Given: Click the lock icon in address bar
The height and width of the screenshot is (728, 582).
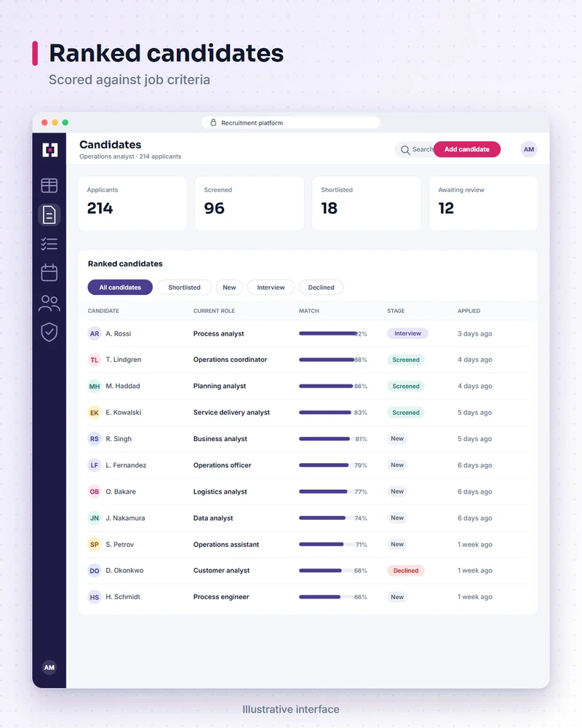Looking at the screenshot, I should 213,122.
